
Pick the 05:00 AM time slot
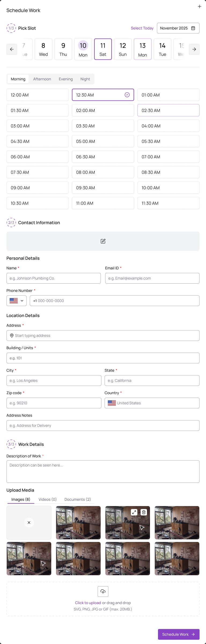pos(103,141)
